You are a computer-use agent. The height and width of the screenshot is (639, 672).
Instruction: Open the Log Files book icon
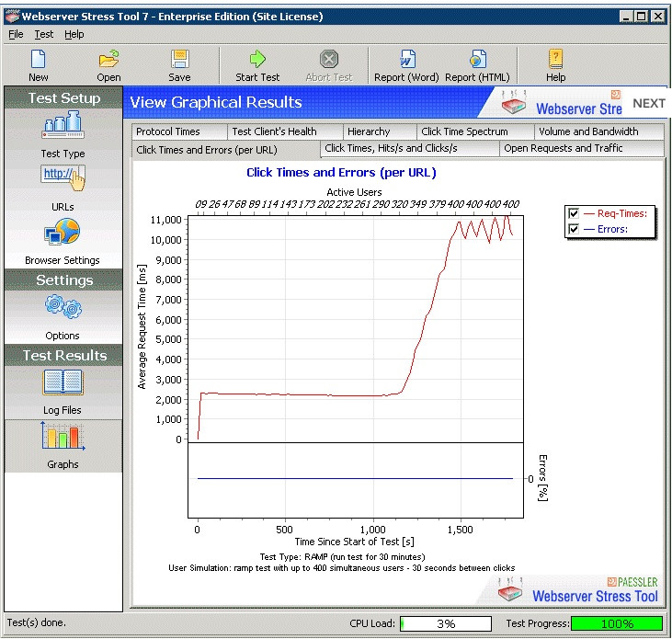[63, 382]
